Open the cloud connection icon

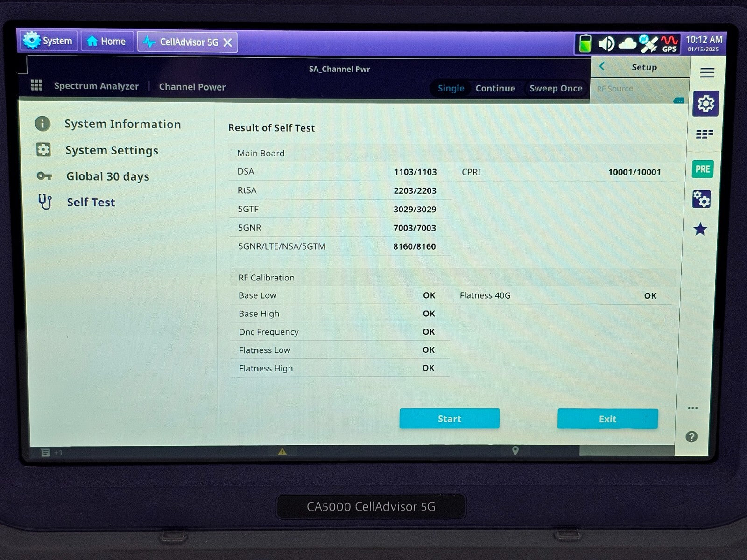[627, 44]
